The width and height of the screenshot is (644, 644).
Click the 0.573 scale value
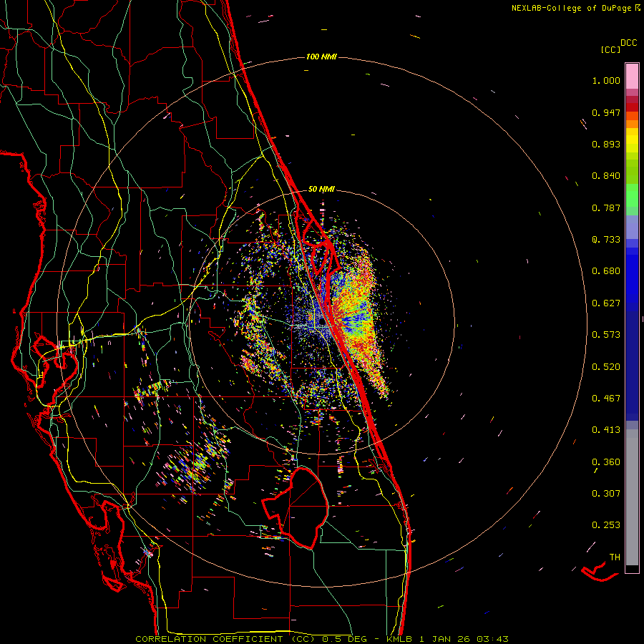click(606, 335)
